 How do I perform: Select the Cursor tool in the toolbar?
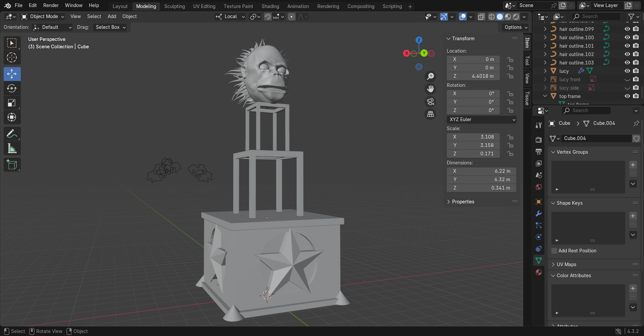click(12, 58)
